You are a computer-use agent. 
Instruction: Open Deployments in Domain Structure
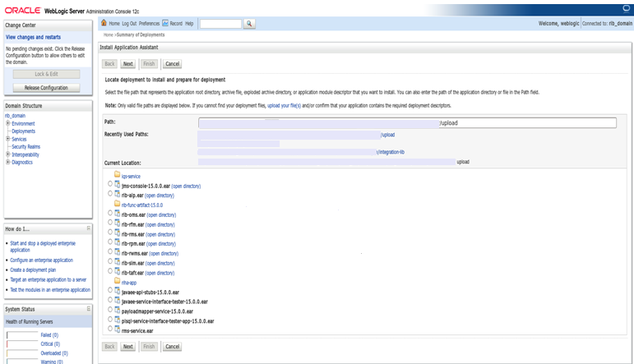tap(24, 131)
